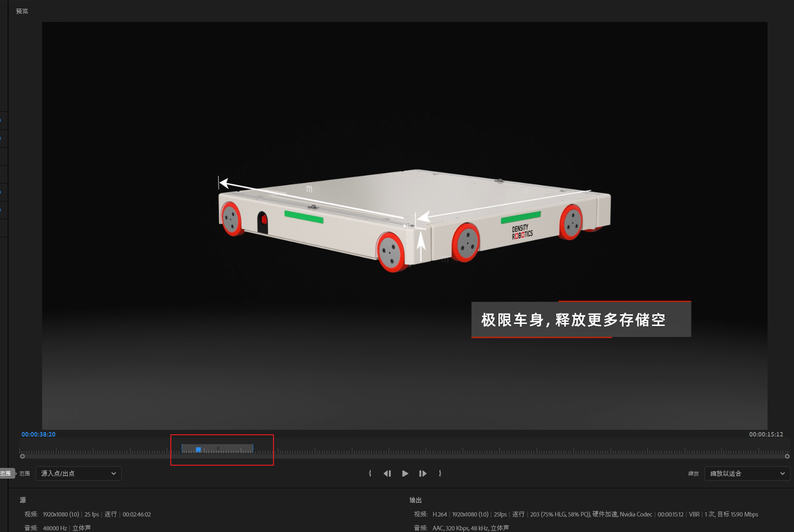The image size is (794, 532).
Task: Click the left circular zoom handle below ruler
Action: 22,456
